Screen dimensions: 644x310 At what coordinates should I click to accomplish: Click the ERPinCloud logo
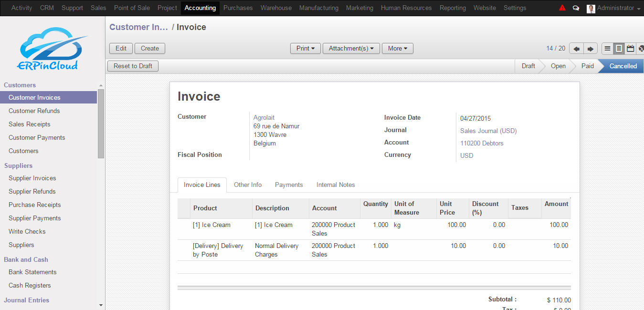pyautogui.click(x=52, y=49)
